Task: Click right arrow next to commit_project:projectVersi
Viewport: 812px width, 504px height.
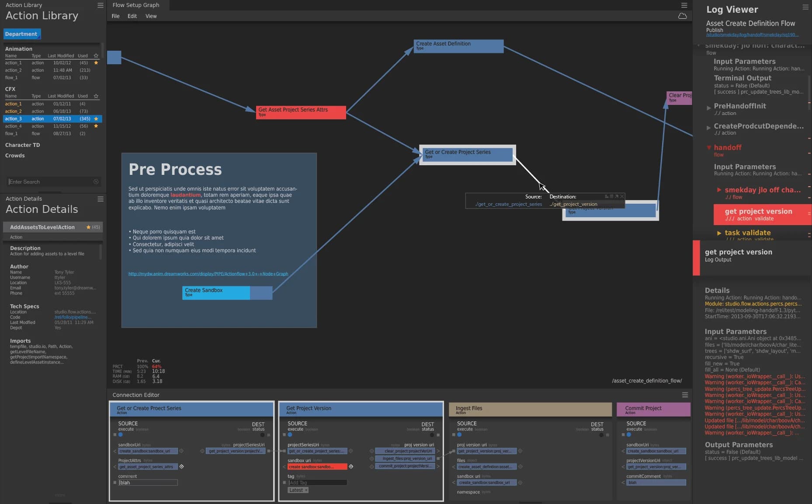Action: click(438, 466)
